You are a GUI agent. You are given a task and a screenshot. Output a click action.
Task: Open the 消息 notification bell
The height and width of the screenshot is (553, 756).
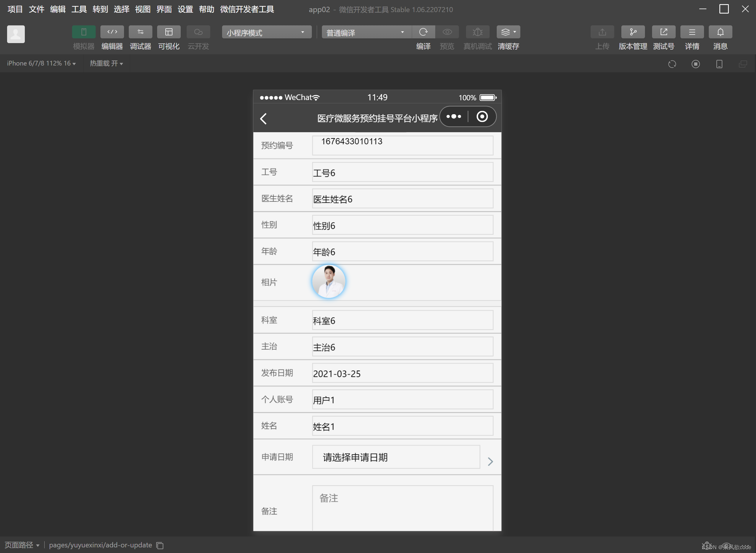click(720, 32)
